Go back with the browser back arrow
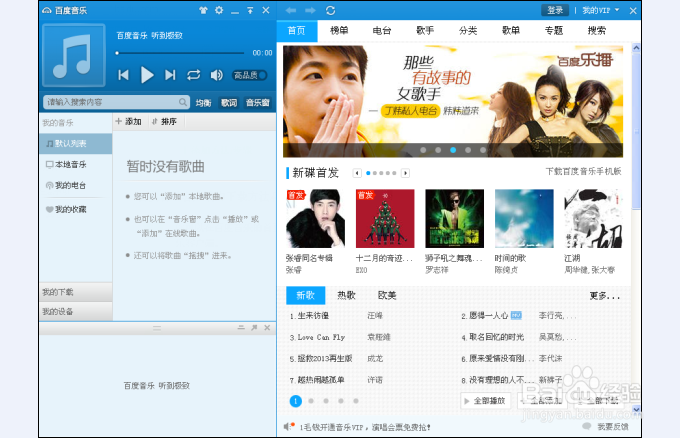Screen dimensions: 680x438 click(x=291, y=10)
